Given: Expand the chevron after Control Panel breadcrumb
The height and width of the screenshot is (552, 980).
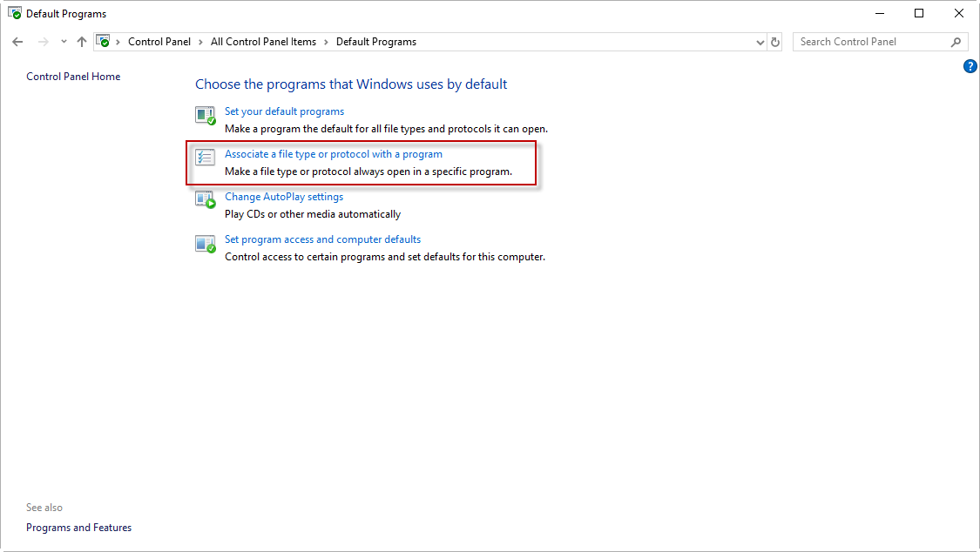Looking at the screenshot, I should click(200, 42).
